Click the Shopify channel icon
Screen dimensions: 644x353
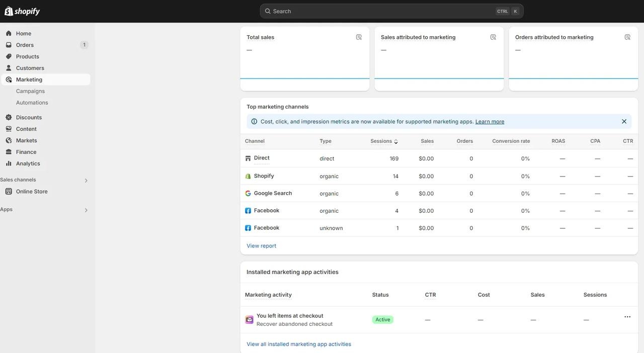(x=248, y=176)
